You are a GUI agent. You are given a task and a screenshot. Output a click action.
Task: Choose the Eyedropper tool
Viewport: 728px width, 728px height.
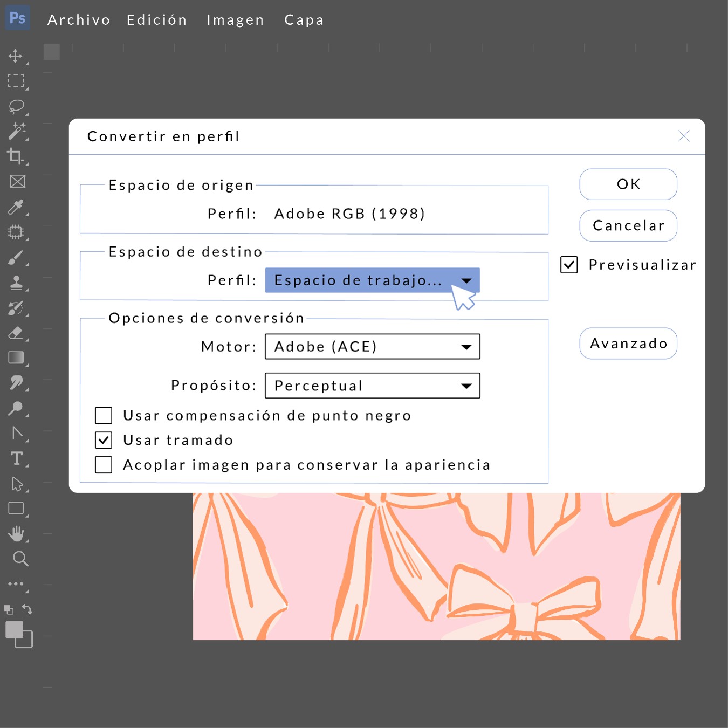pyautogui.click(x=16, y=207)
